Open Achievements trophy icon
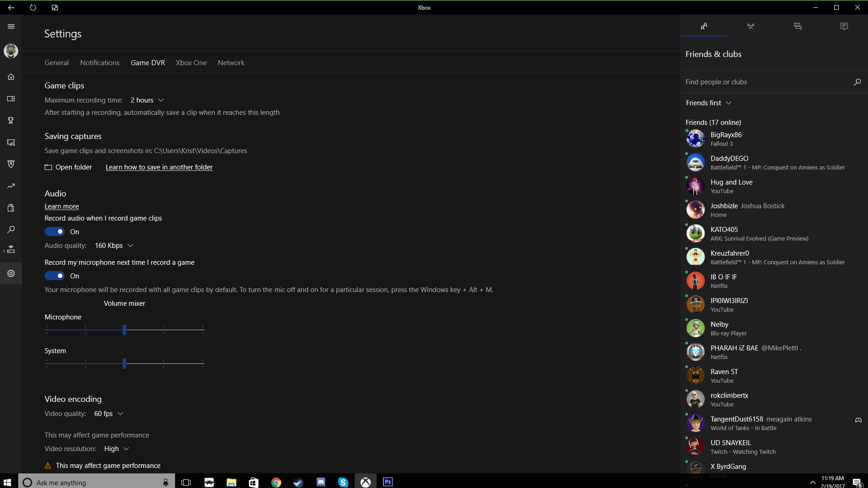 click(11, 120)
